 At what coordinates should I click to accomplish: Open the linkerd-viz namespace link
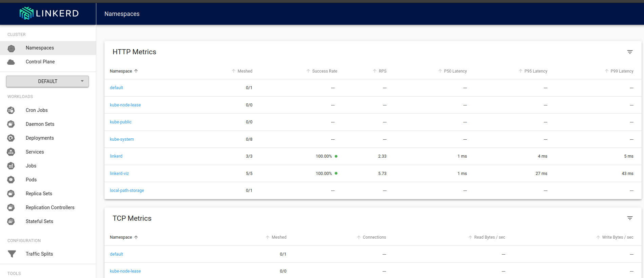pyautogui.click(x=119, y=174)
